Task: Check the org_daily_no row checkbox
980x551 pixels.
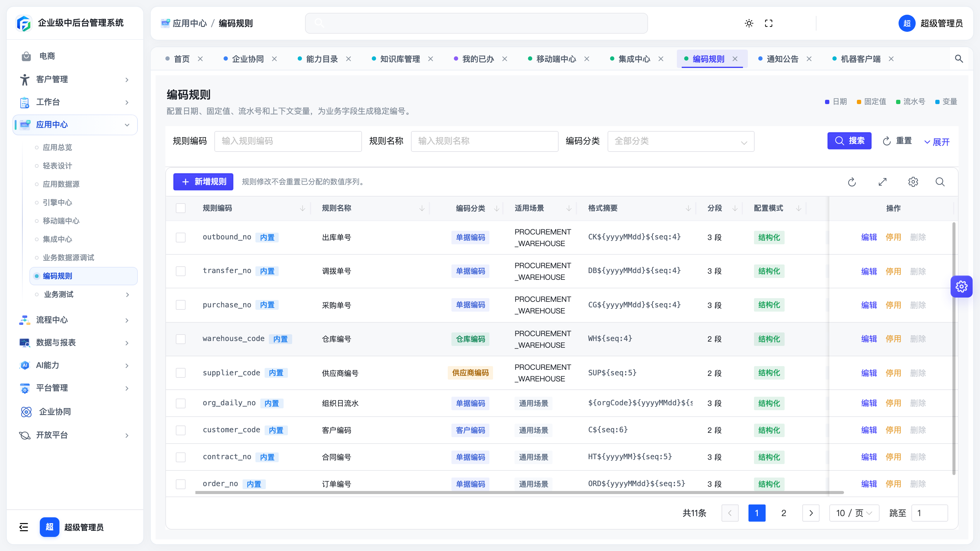Action: [x=181, y=403]
